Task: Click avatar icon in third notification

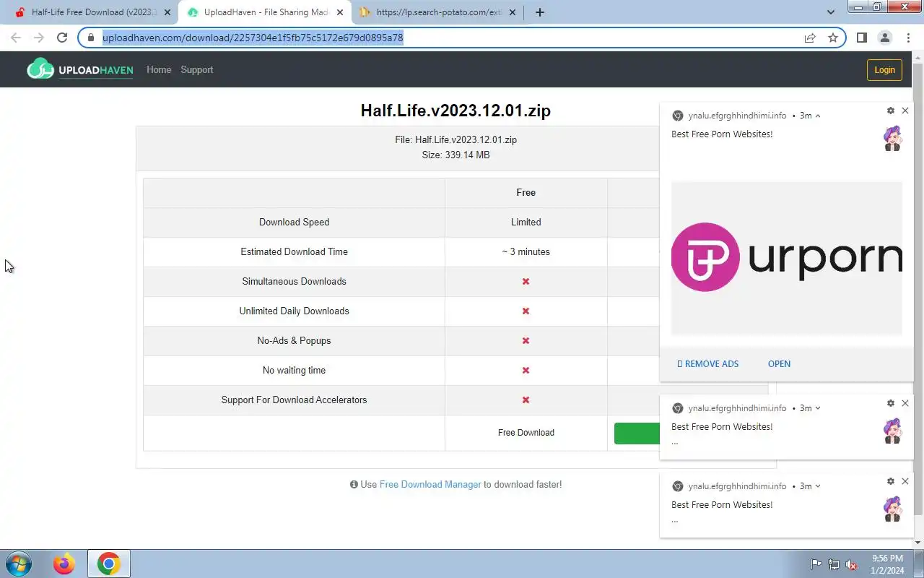Action: point(893,509)
